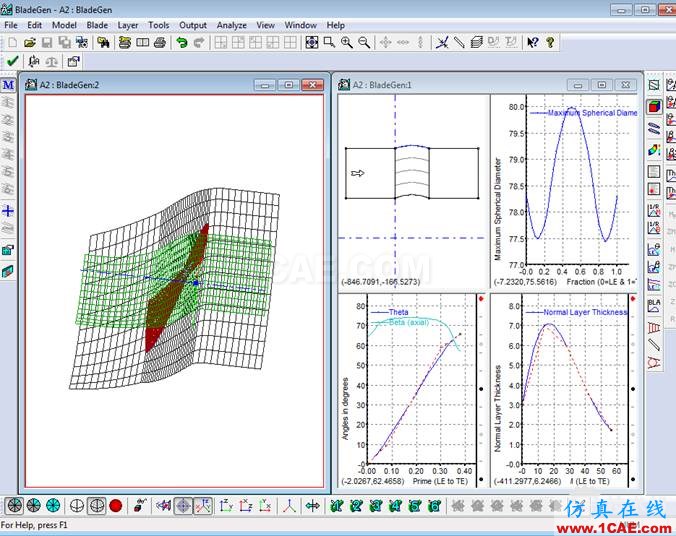This screenshot has width=676, height=536.
Task: Select the blue M meridional mode icon
Action: tap(8, 85)
